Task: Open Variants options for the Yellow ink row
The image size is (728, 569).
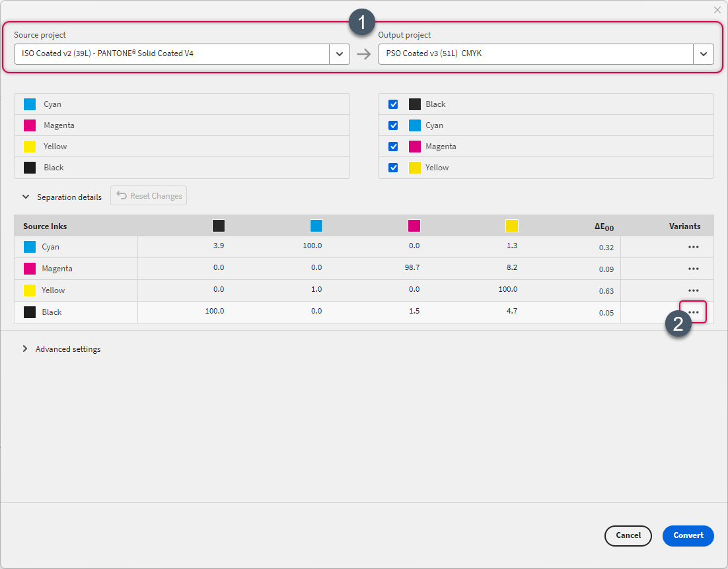Action: [x=692, y=290]
